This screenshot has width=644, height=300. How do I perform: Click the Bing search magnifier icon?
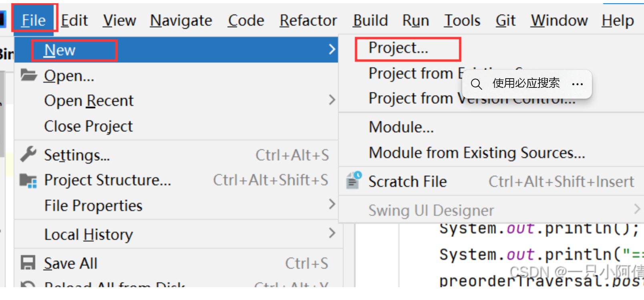[x=476, y=84]
